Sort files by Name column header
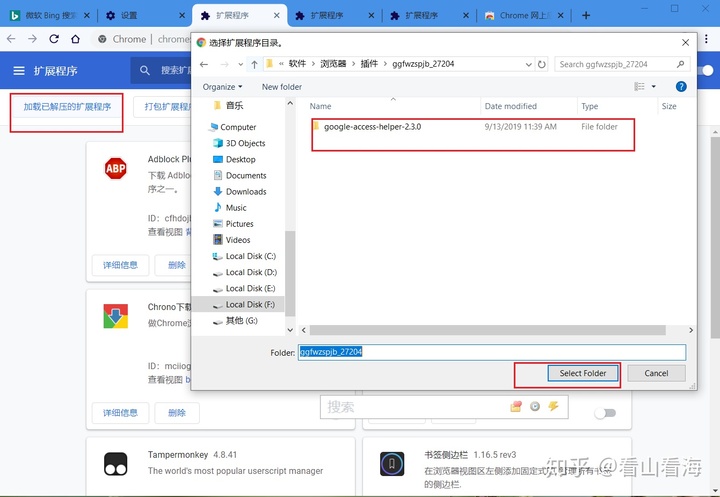The image size is (720, 497). click(x=320, y=106)
